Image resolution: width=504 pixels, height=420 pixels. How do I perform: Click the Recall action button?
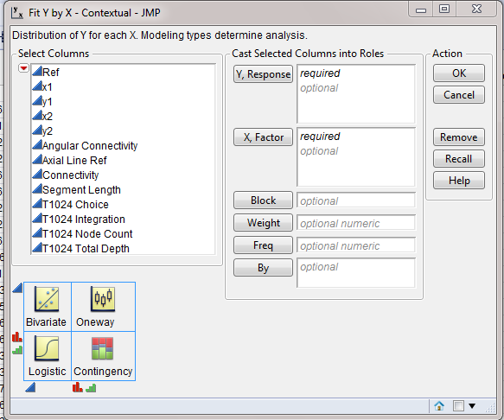pos(459,159)
